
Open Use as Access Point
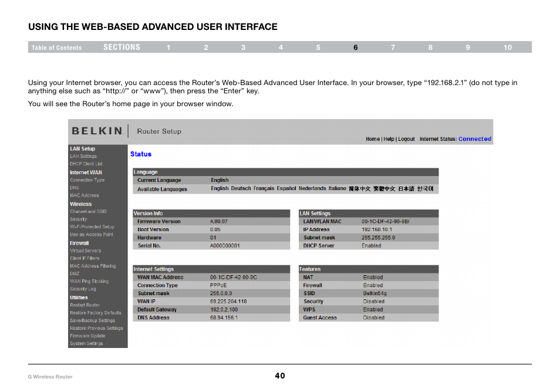tap(92, 235)
